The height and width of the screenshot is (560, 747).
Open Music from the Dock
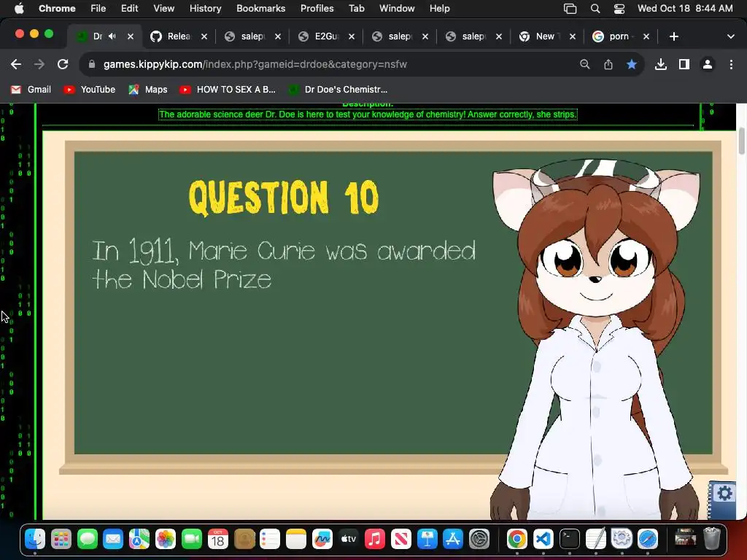click(374, 539)
